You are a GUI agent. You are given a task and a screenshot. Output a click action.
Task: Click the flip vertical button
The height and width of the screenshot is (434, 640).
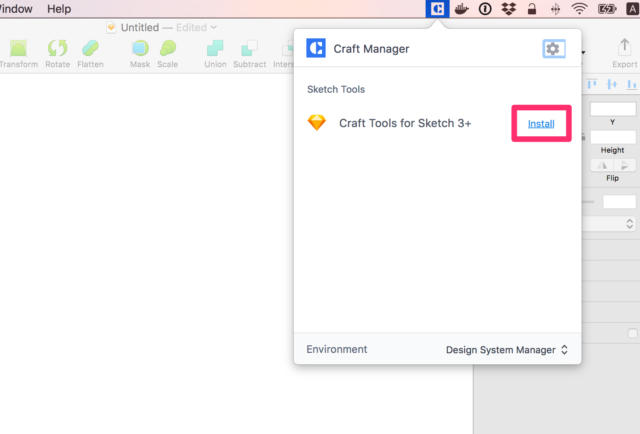click(x=624, y=165)
